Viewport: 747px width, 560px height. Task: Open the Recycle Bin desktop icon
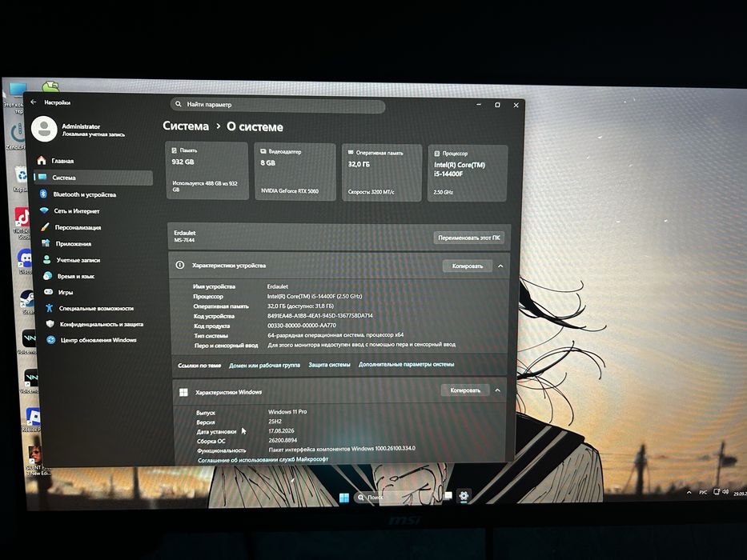pyautogui.click(x=21, y=178)
